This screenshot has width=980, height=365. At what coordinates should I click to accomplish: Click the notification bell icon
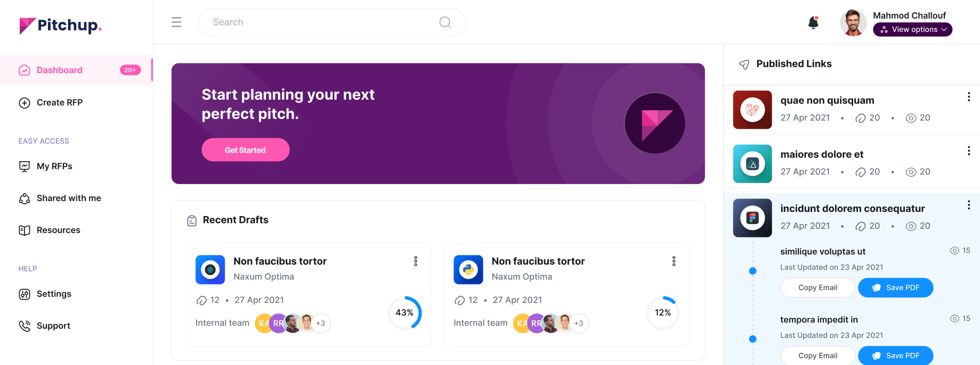pos(813,22)
